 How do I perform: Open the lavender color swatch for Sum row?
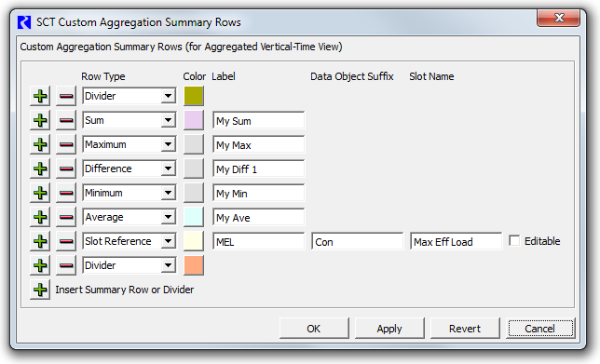tap(194, 120)
